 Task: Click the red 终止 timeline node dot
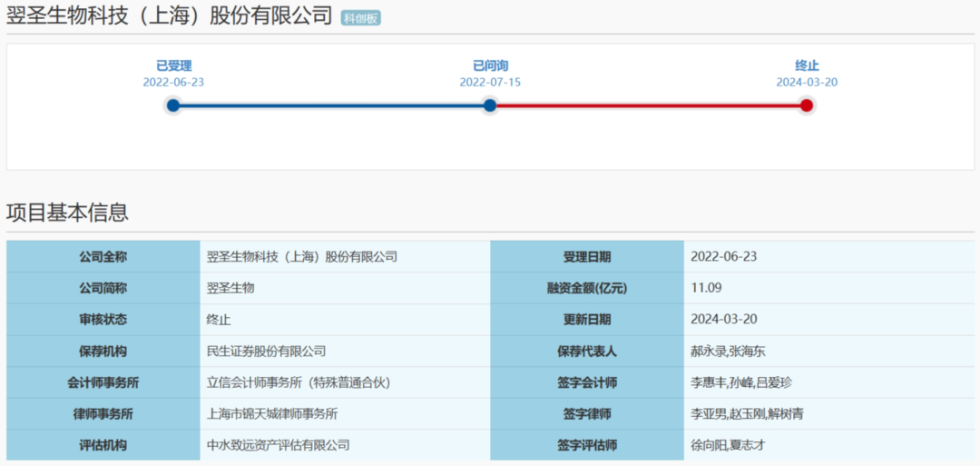click(807, 105)
